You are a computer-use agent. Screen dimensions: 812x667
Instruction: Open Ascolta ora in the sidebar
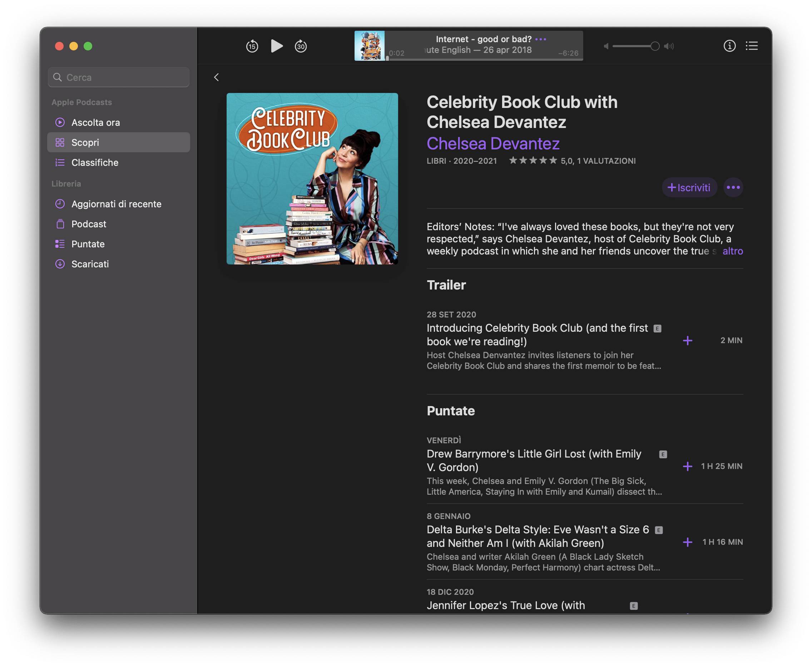(x=119, y=123)
